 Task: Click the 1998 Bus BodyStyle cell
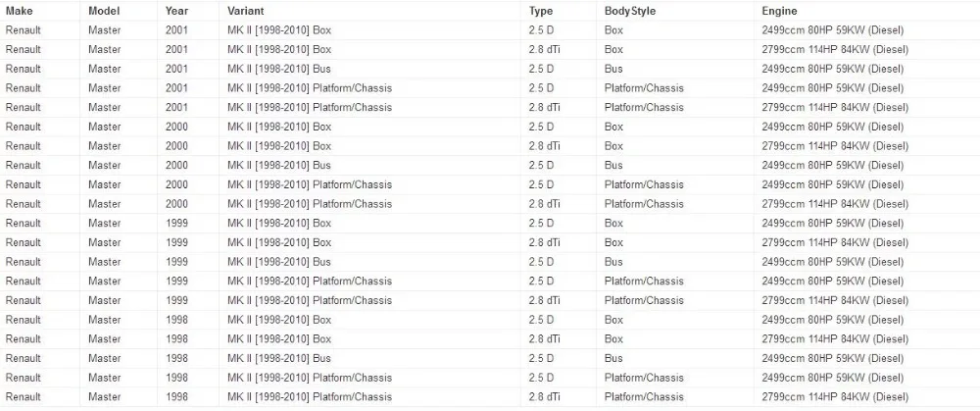click(x=675, y=358)
